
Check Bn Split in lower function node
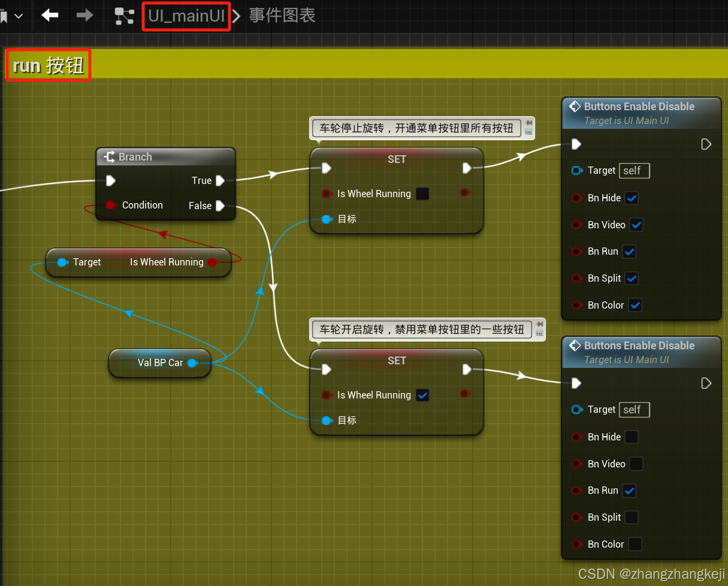click(632, 517)
